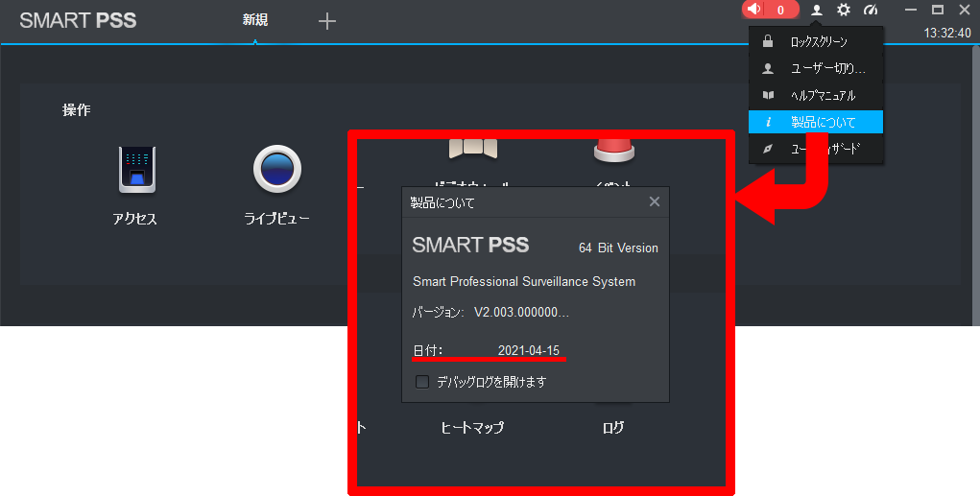
Task: Click the system status gauge icon
Action: click(871, 10)
